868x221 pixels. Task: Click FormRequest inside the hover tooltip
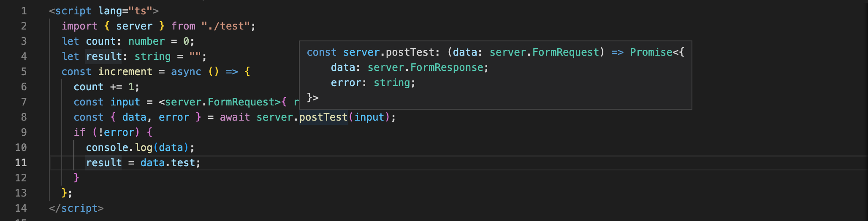point(566,52)
